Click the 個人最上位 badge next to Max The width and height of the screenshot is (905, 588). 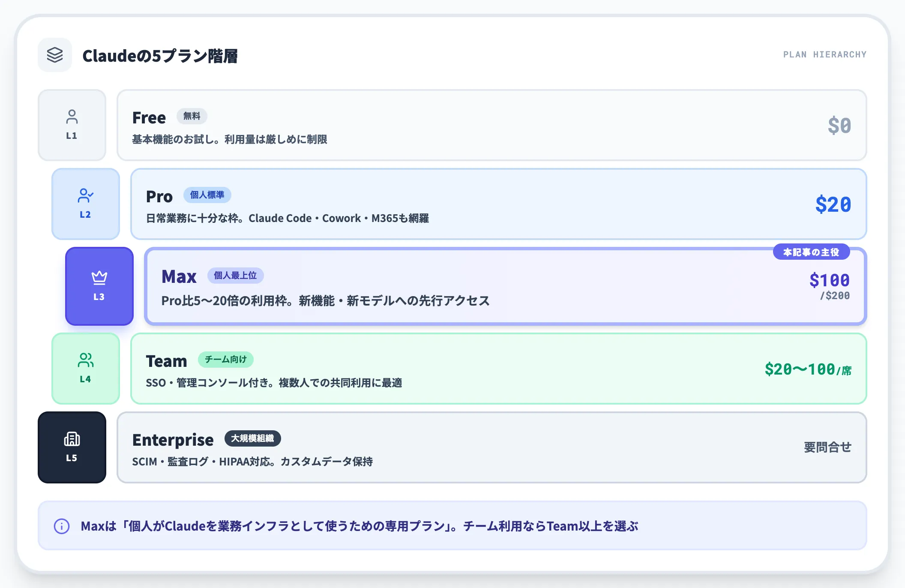[x=235, y=276]
